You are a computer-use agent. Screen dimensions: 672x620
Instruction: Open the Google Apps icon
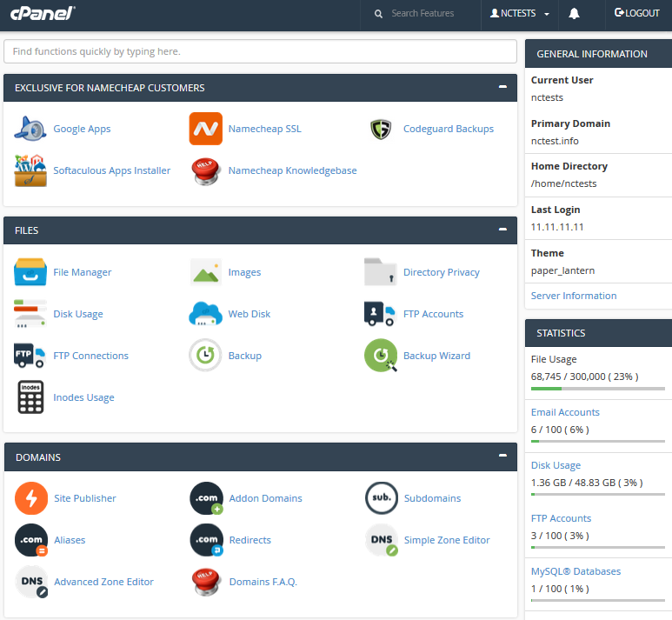[x=30, y=129]
